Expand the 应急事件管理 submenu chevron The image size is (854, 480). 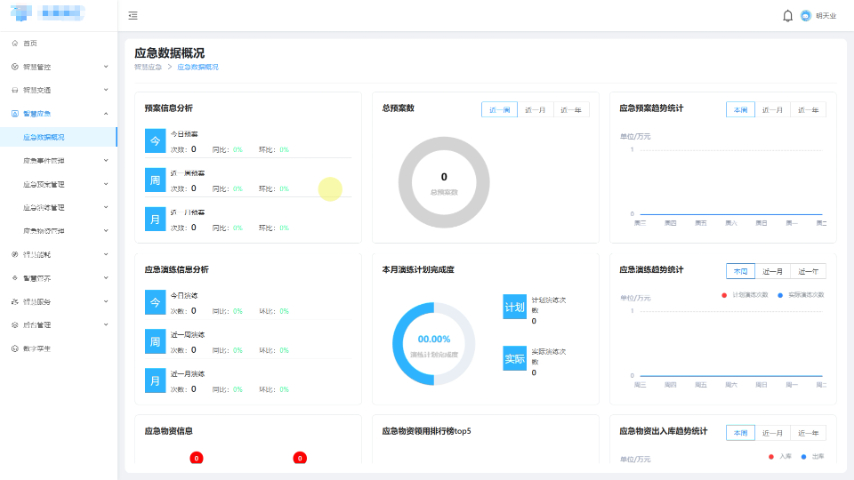[106, 161]
